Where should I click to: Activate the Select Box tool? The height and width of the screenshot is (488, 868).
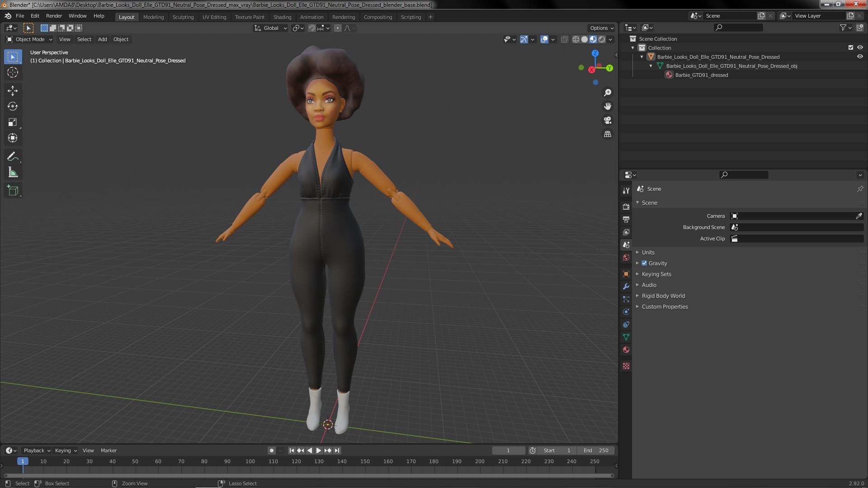(13, 56)
